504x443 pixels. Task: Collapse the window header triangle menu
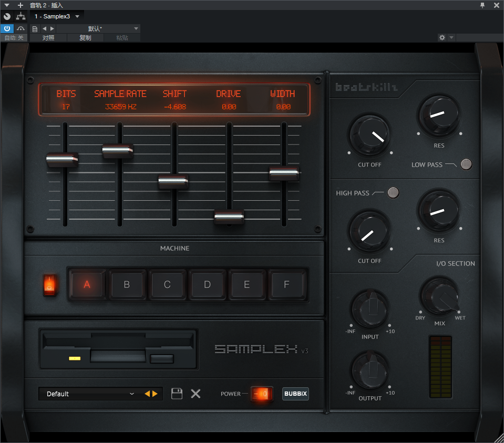click(x=7, y=5)
